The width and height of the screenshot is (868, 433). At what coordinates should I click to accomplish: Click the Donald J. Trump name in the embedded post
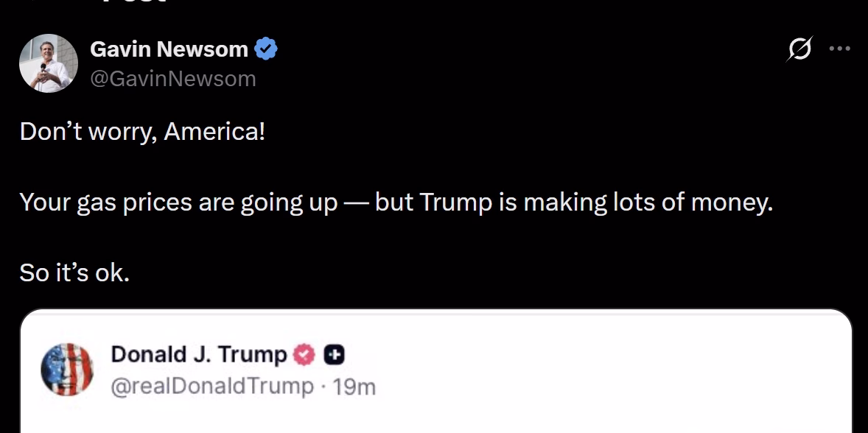199,355
